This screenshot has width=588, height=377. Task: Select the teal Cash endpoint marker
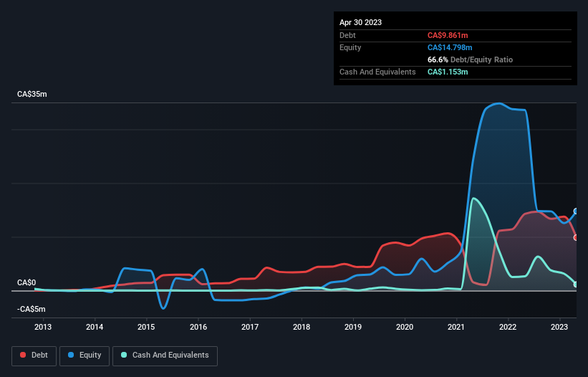coord(576,285)
